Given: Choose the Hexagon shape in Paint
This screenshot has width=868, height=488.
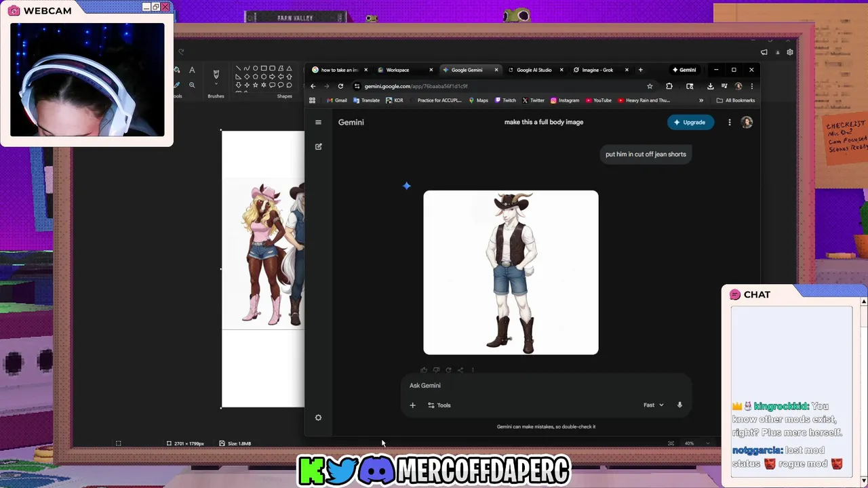Looking at the screenshot, I should pyautogui.click(x=264, y=77).
